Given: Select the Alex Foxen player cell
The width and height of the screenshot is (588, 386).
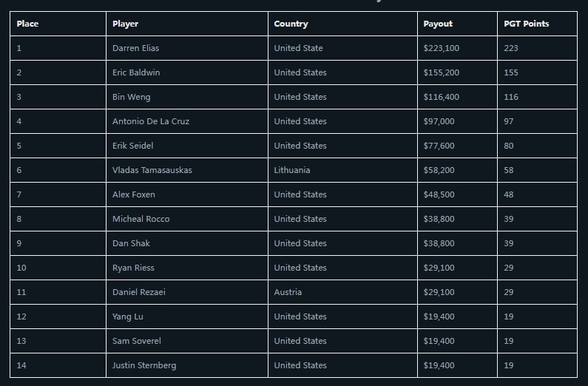Looking at the screenshot, I should click(x=134, y=194).
